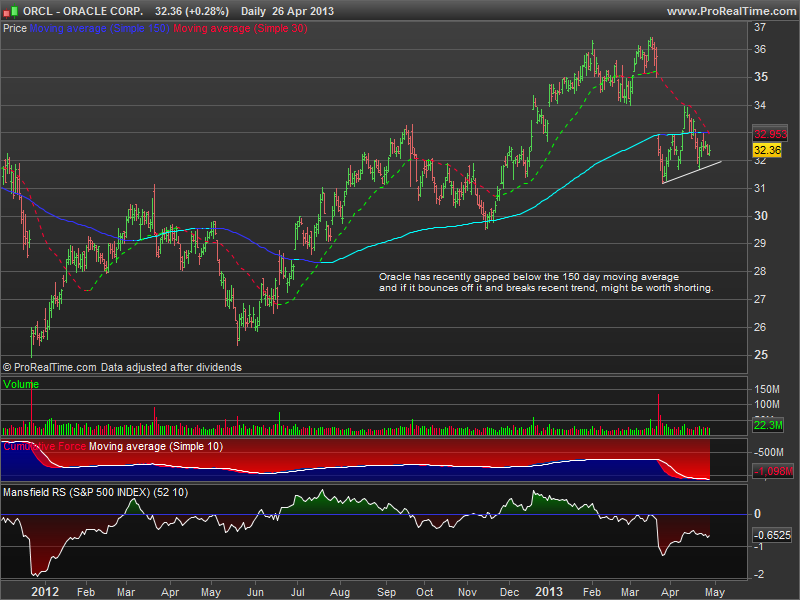Select the Moving average (Simple 30) legend

click(x=240, y=28)
